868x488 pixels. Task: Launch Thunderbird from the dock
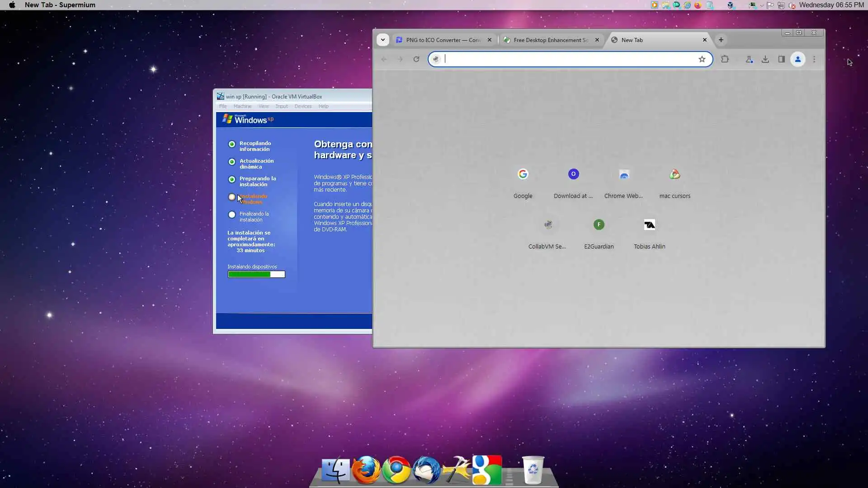426,470
